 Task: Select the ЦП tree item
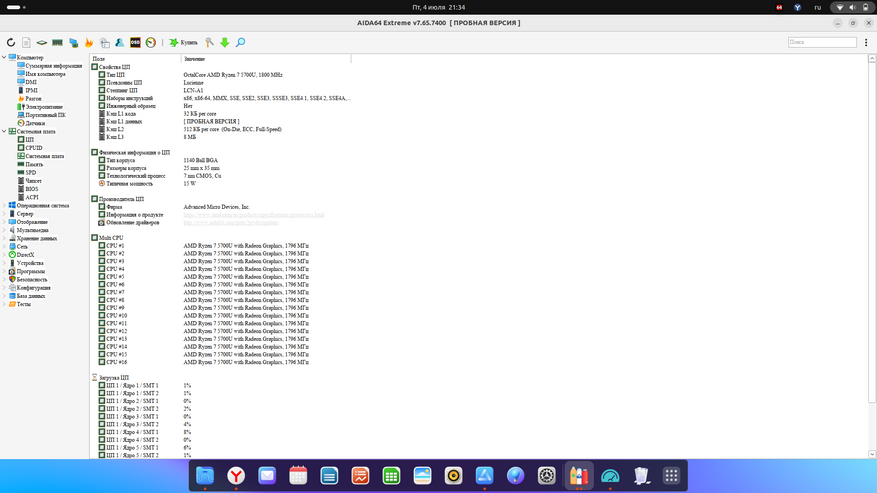coord(29,140)
